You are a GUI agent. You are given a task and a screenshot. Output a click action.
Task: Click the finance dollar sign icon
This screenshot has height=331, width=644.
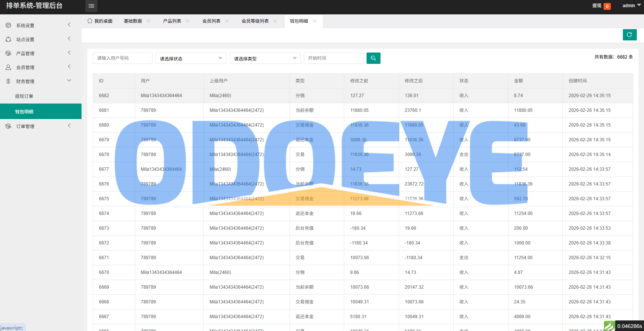(x=8, y=81)
